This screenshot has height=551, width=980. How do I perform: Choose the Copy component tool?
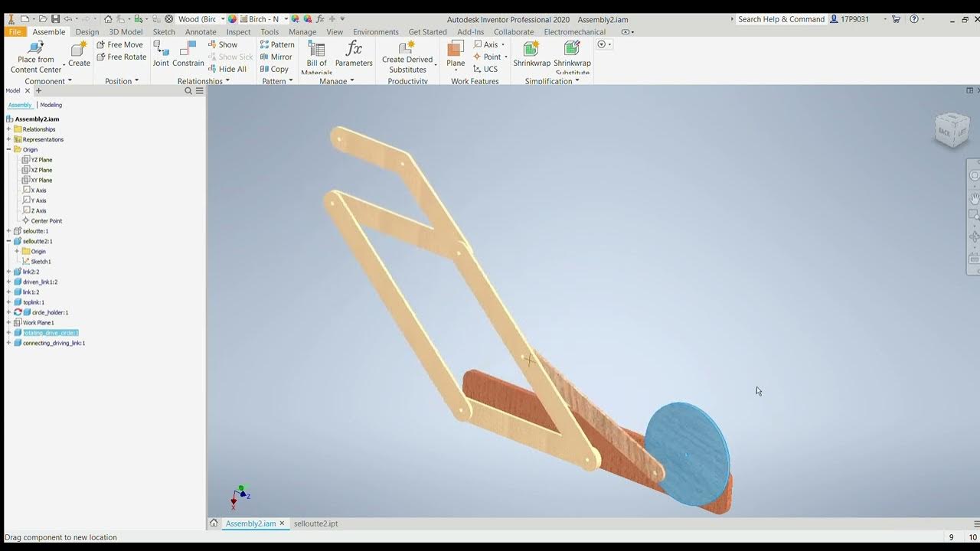tap(274, 69)
